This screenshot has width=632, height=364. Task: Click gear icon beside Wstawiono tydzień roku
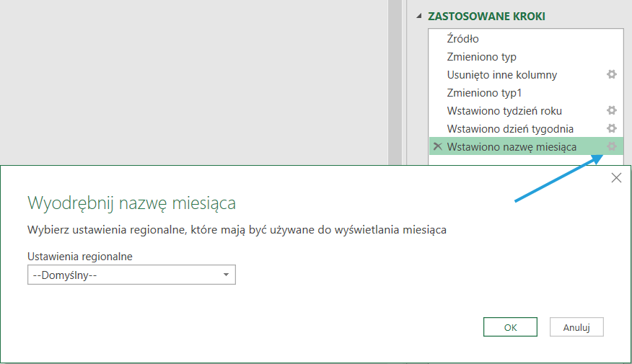[611, 110]
